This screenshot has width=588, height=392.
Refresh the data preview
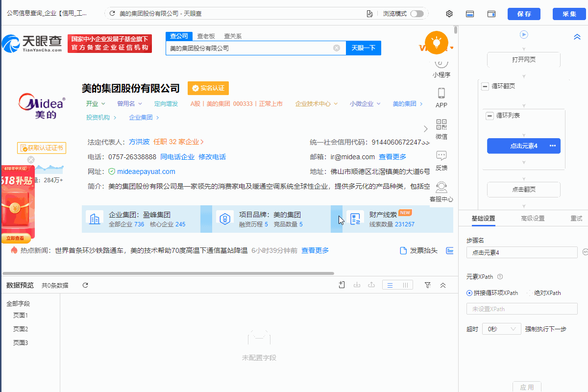point(85,285)
